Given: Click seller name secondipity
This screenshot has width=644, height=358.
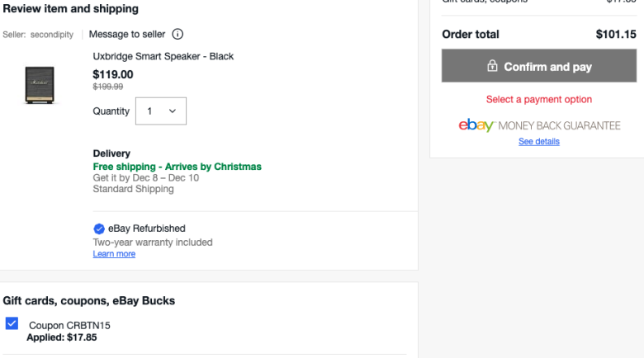Looking at the screenshot, I should click(52, 35).
